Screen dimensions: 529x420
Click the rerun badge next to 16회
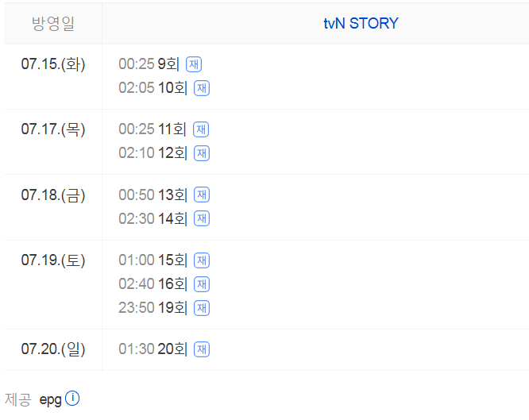pos(202,284)
